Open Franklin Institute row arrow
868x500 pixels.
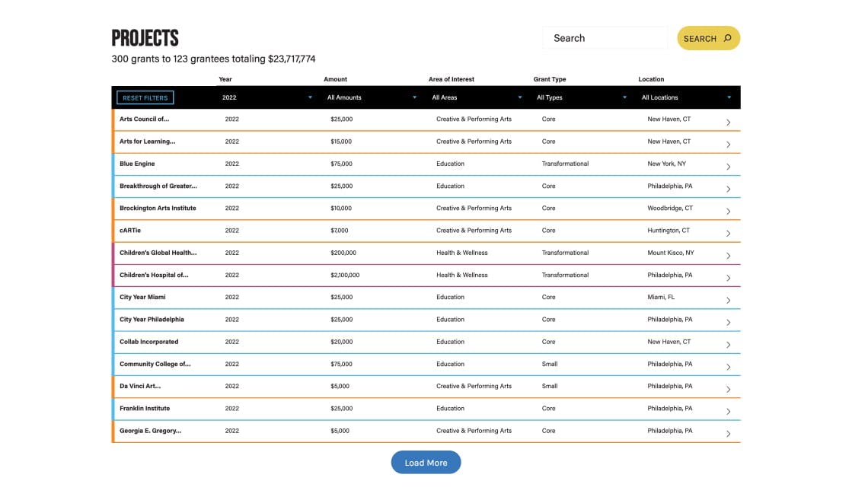(728, 412)
